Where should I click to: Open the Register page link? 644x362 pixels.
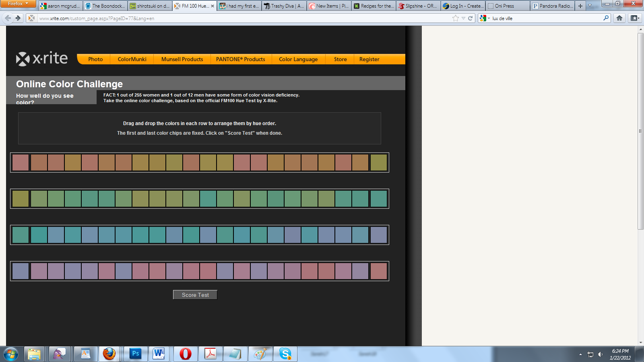coord(369,59)
